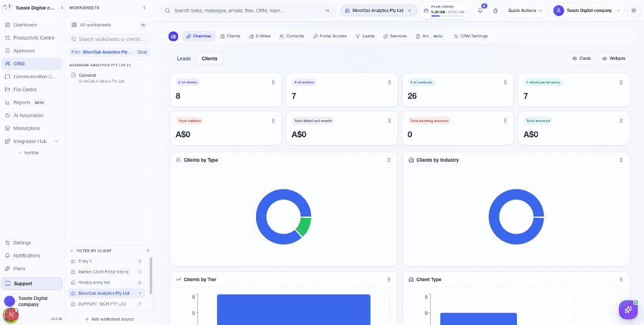Click the blue bar in Clients by Tier chart
Image resolution: width=644 pixels, height=325 pixels.
point(294,309)
